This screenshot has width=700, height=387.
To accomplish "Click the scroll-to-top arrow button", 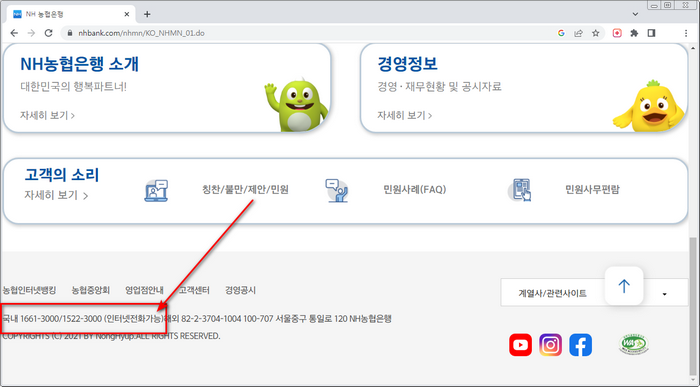I will point(624,286).
